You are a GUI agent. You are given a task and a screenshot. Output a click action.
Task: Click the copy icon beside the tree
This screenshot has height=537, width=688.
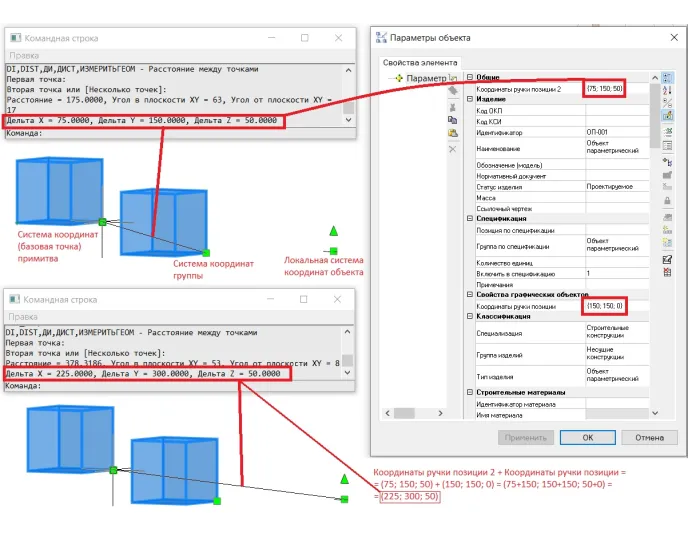452,120
